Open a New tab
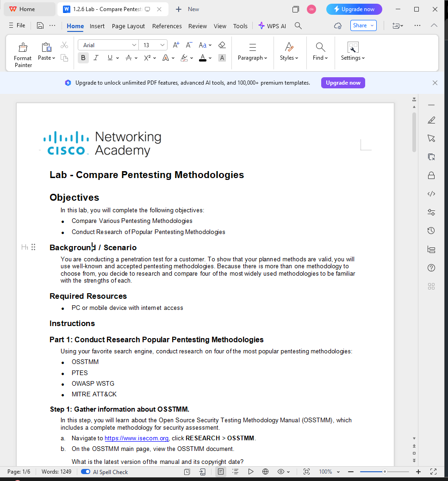This screenshot has height=481, width=448. tap(187, 9)
